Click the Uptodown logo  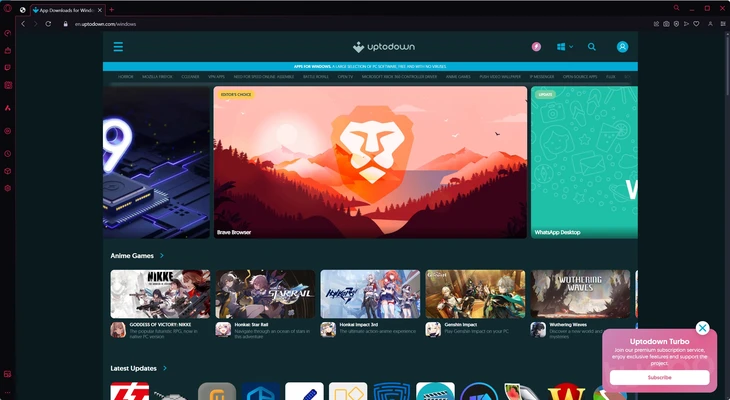click(x=384, y=47)
